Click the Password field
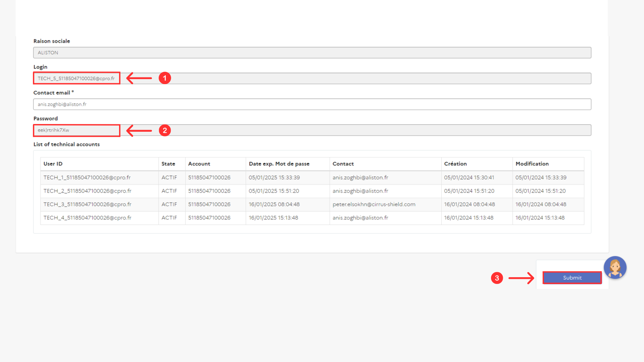 pyautogui.click(x=76, y=130)
